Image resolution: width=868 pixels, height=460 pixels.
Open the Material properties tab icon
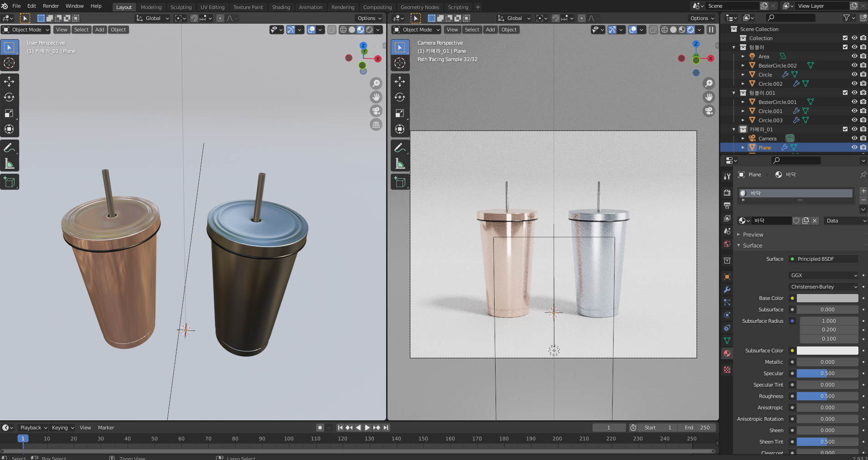727,353
